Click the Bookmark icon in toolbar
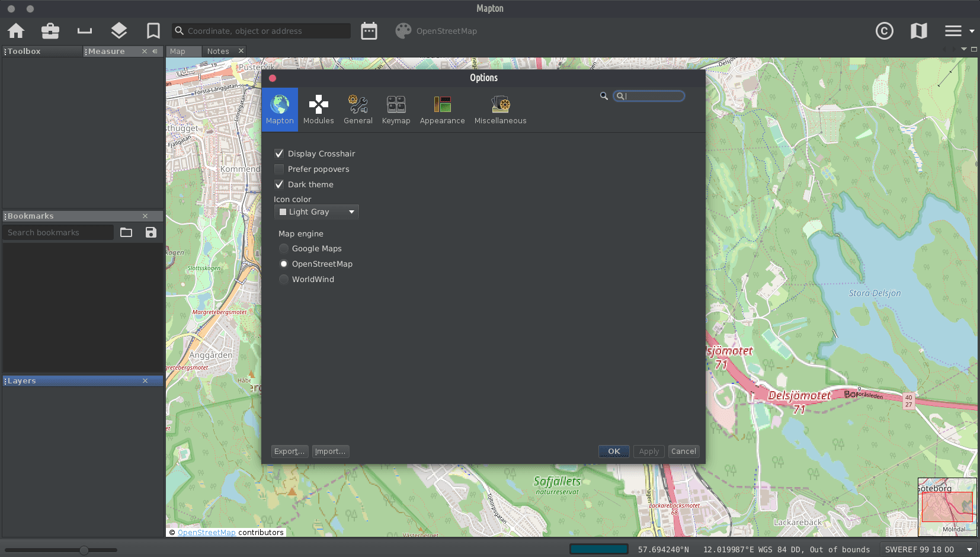This screenshot has width=980, height=557. coord(153,31)
